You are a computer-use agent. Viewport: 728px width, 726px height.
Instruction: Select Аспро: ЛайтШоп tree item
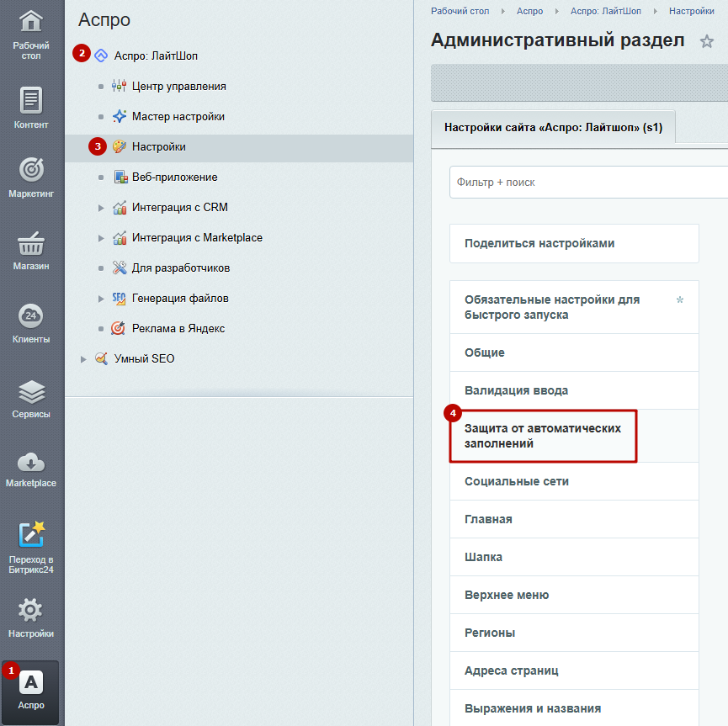[x=156, y=56]
